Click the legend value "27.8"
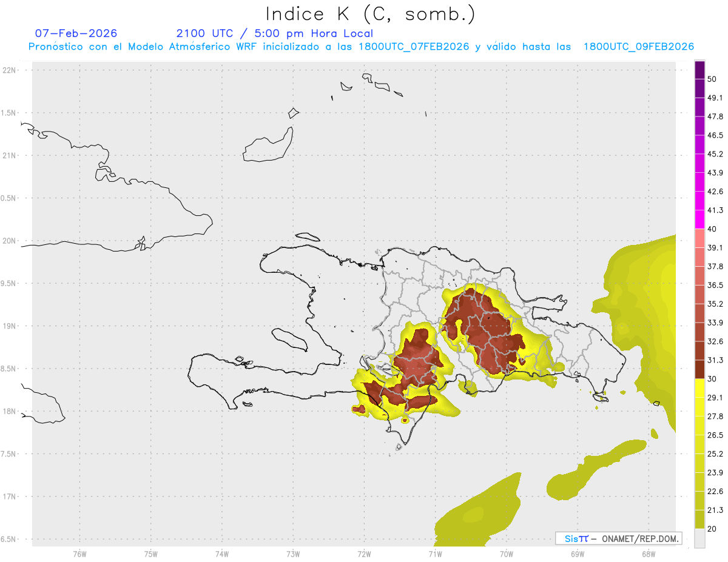Viewport: 728px width, 562px height. click(715, 416)
